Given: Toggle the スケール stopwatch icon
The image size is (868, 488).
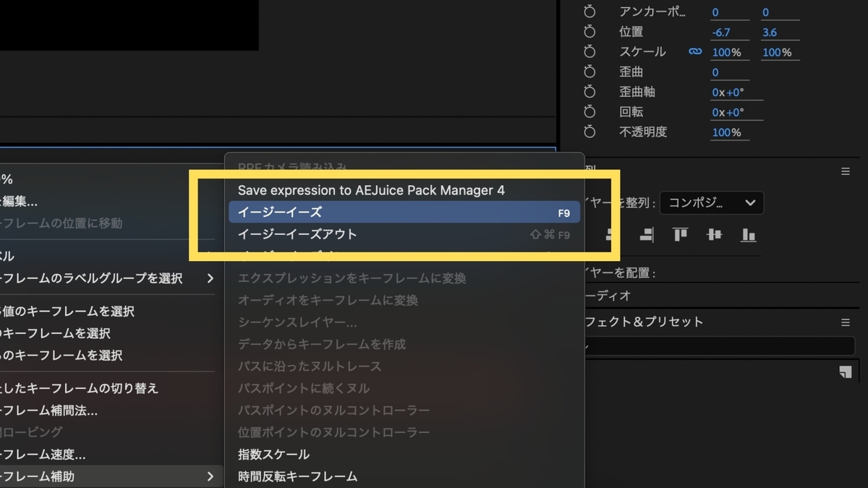Looking at the screenshot, I should pos(590,52).
